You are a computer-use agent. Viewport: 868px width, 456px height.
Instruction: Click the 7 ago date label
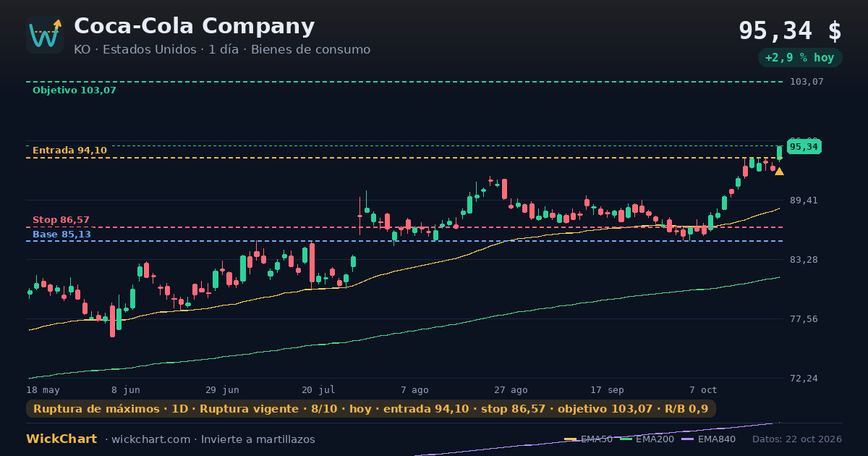[414, 389]
